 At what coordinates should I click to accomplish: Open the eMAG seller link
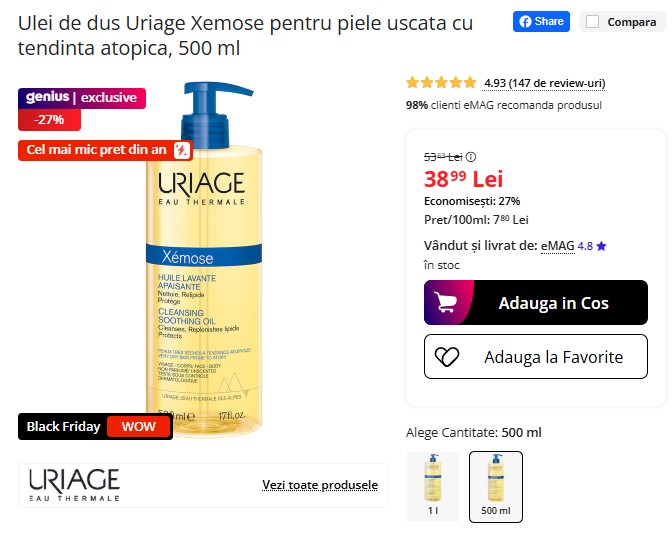point(558,246)
